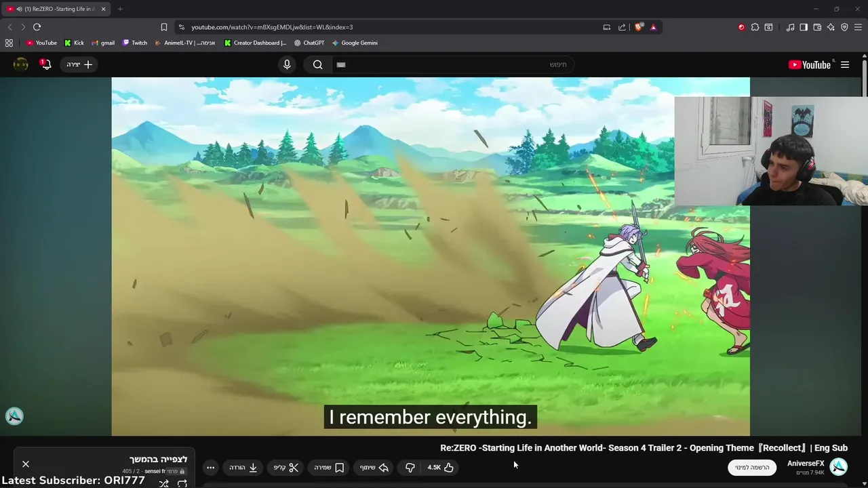
Task: Open the extensions puzzle icon
Action: [x=755, y=27]
